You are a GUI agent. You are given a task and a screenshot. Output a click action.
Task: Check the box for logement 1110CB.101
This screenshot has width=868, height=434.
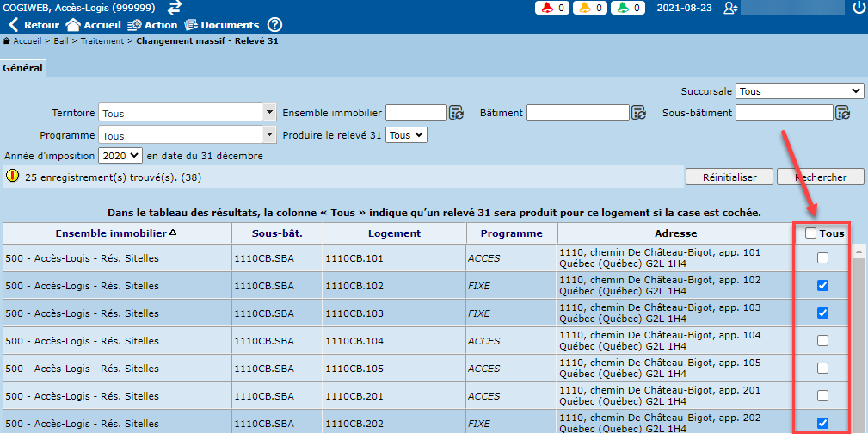(822, 257)
